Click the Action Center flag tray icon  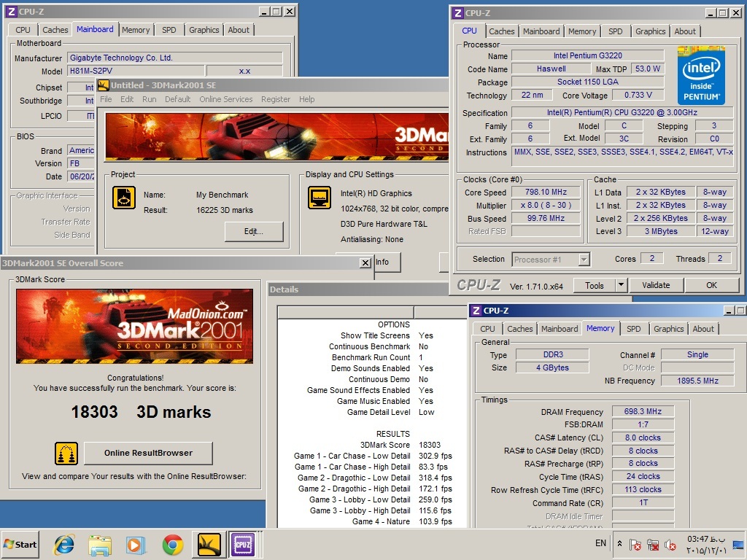click(635, 544)
